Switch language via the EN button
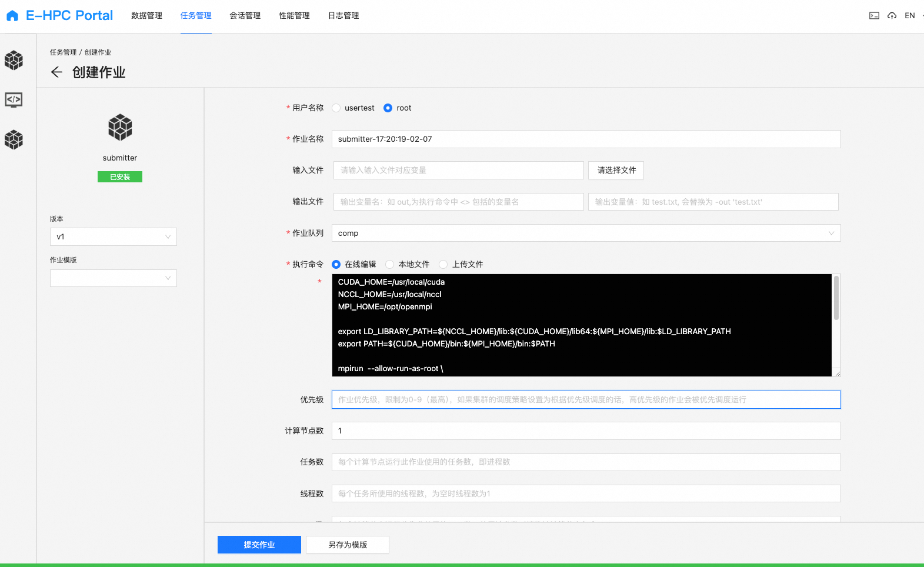 pyautogui.click(x=910, y=16)
